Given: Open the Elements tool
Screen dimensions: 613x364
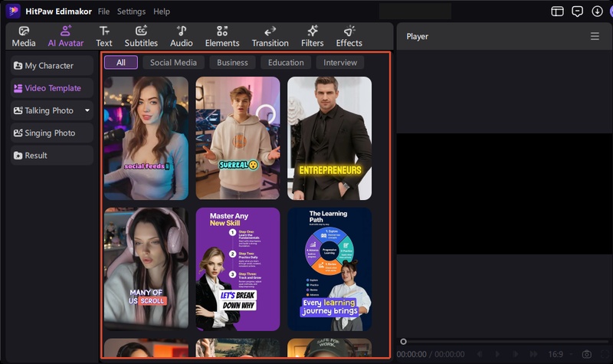Looking at the screenshot, I should click(222, 36).
